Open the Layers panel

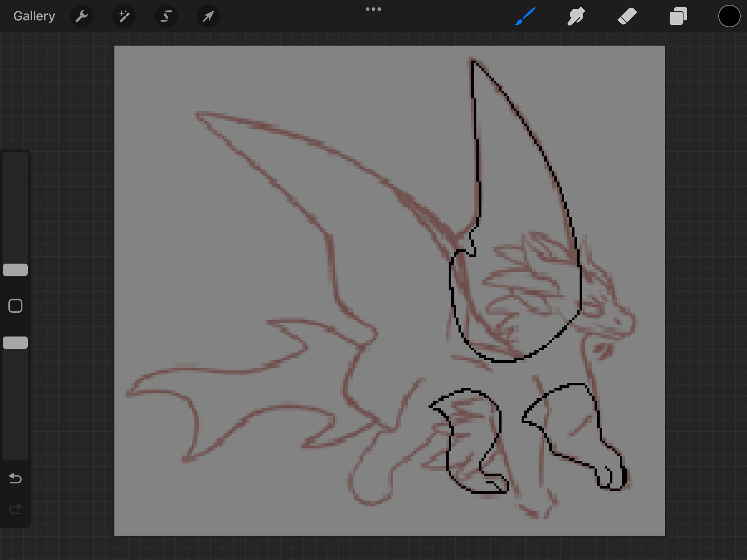678,16
